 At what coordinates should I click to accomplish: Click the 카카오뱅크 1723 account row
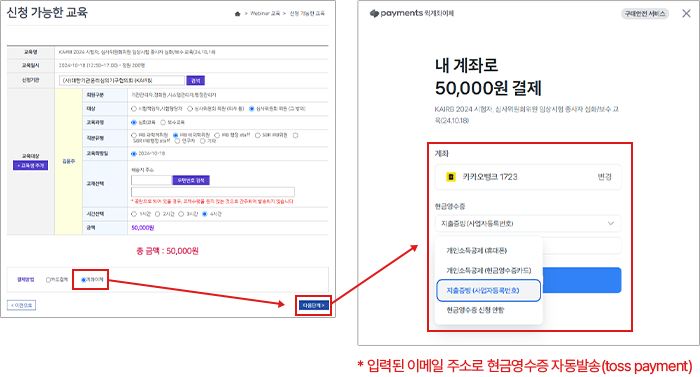pos(528,177)
